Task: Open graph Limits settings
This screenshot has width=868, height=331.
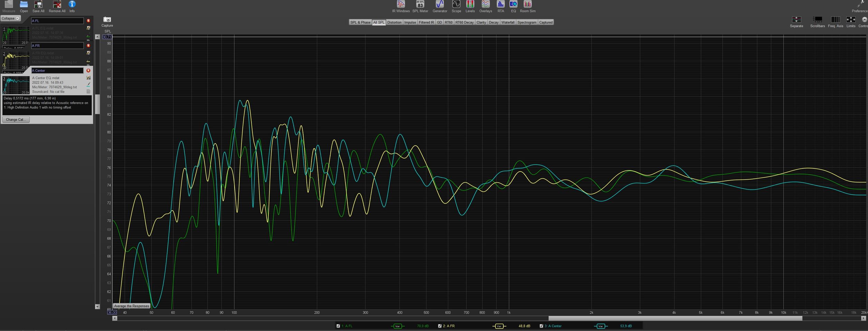Action: coord(851,20)
